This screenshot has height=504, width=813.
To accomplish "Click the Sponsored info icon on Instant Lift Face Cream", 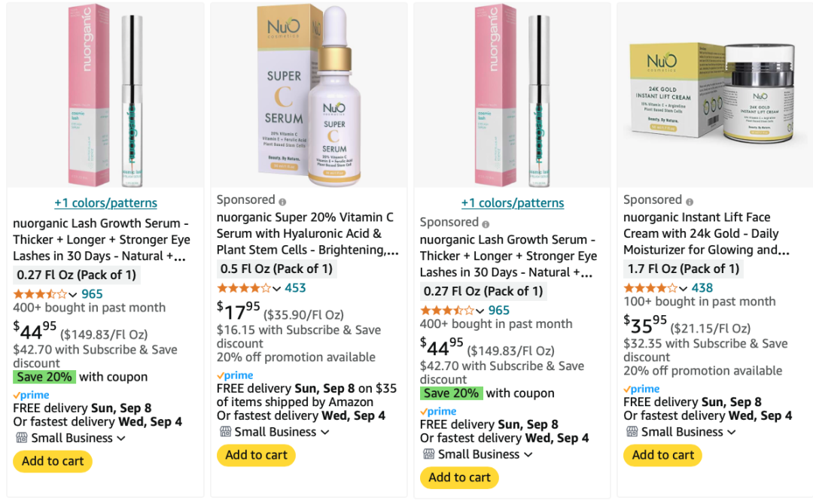I will click(x=689, y=202).
